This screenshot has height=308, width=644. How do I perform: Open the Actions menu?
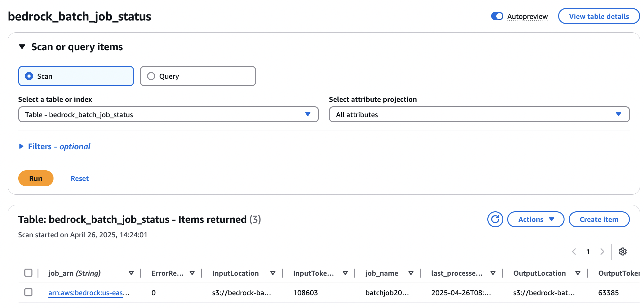[535, 219]
